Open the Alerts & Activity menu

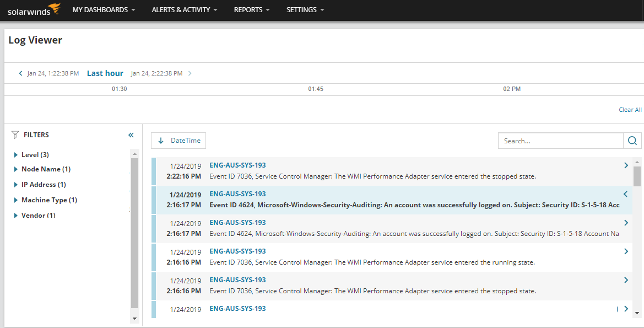point(185,10)
